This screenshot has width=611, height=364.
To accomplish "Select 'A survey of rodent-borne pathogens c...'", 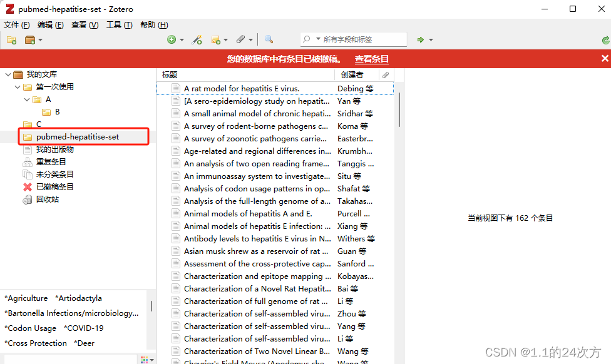I will point(275,126).
